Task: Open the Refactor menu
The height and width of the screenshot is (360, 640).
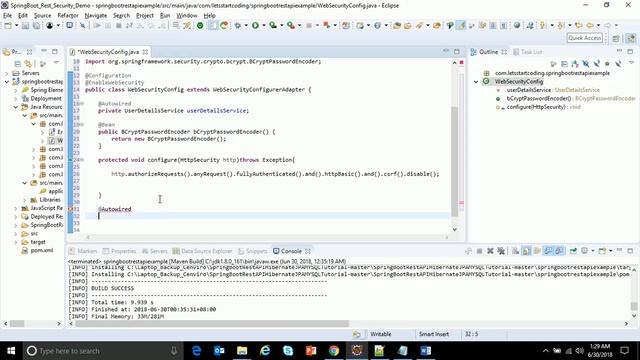Action: [x=68, y=16]
